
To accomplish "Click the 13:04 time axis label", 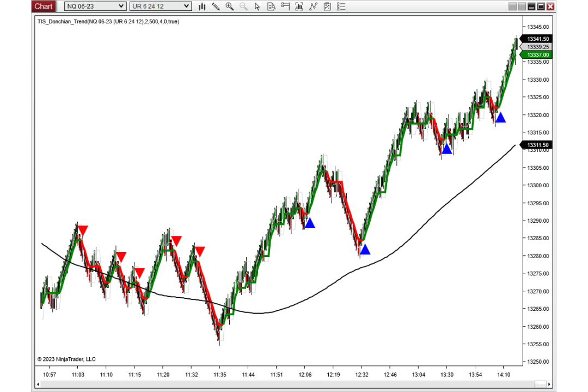I will tap(419, 375).
